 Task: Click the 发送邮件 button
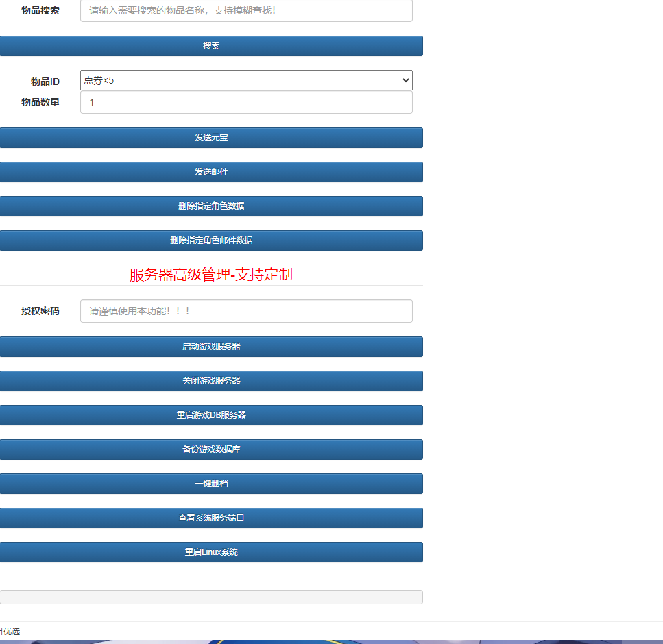(211, 172)
